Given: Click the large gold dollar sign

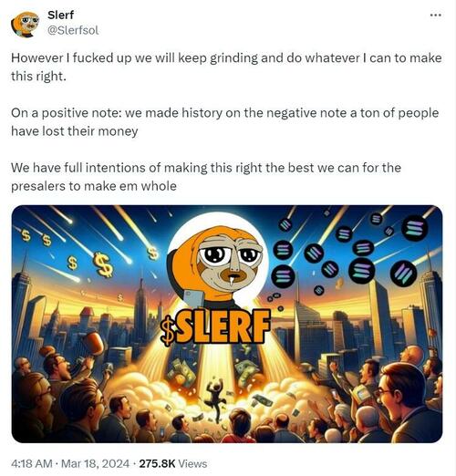Looking at the screenshot, I should point(103,265).
